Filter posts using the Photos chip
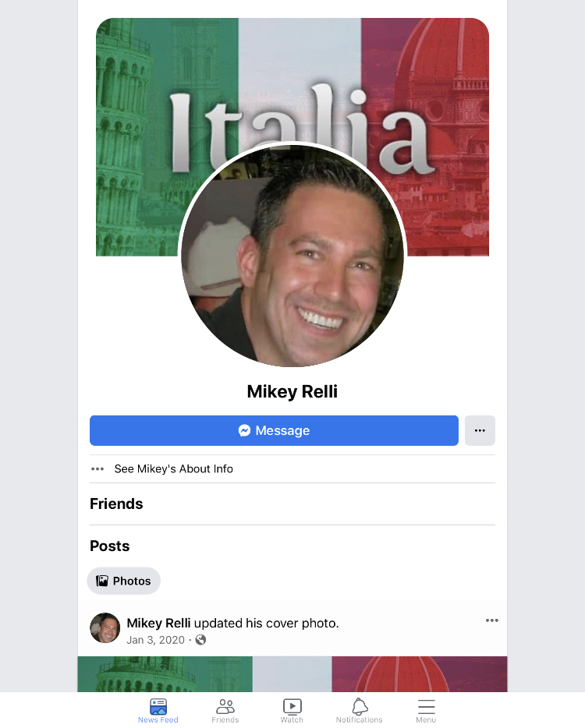585x728 pixels. (123, 581)
